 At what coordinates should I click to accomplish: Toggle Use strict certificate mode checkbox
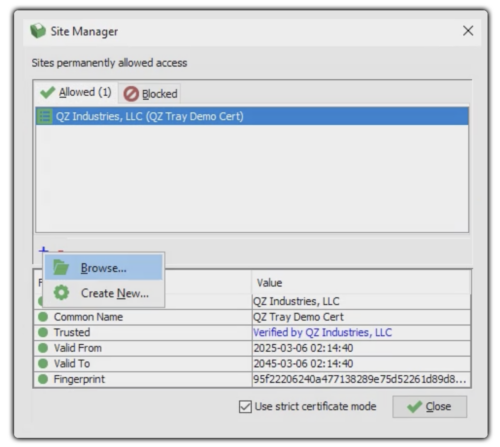tap(245, 407)
